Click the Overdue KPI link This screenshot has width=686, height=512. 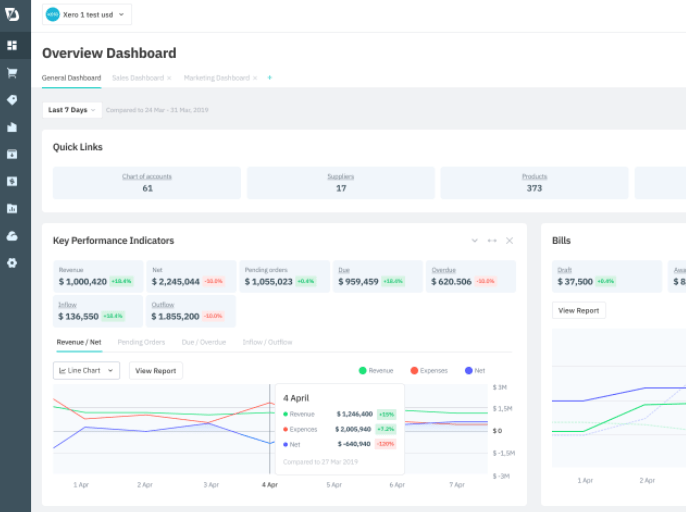tap(444, 270)
